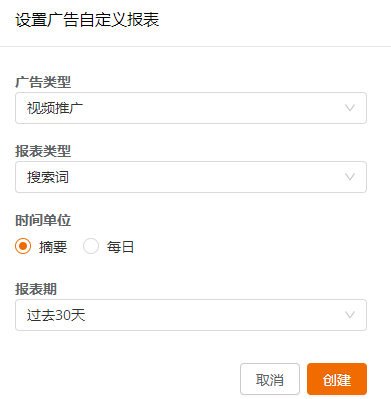Open the 过去30天 report period selector
Image resolution: width=391 pixels, height=399 pixels.
(x=191, y=315)
